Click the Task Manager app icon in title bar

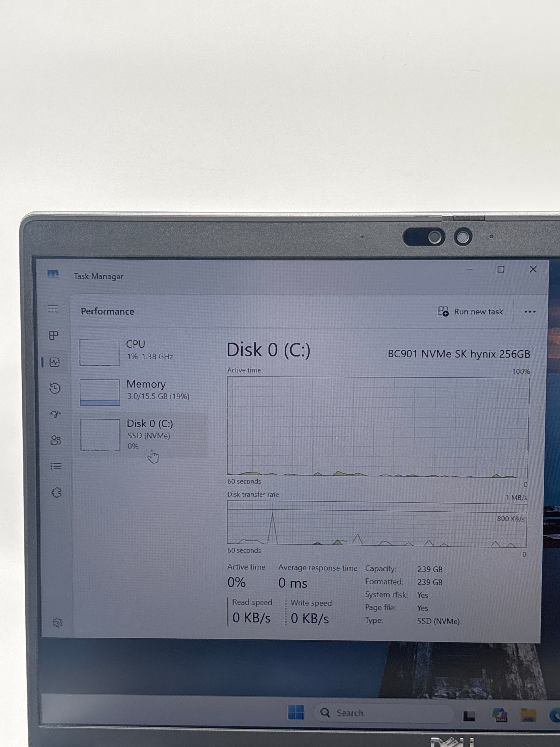(53, 274)
